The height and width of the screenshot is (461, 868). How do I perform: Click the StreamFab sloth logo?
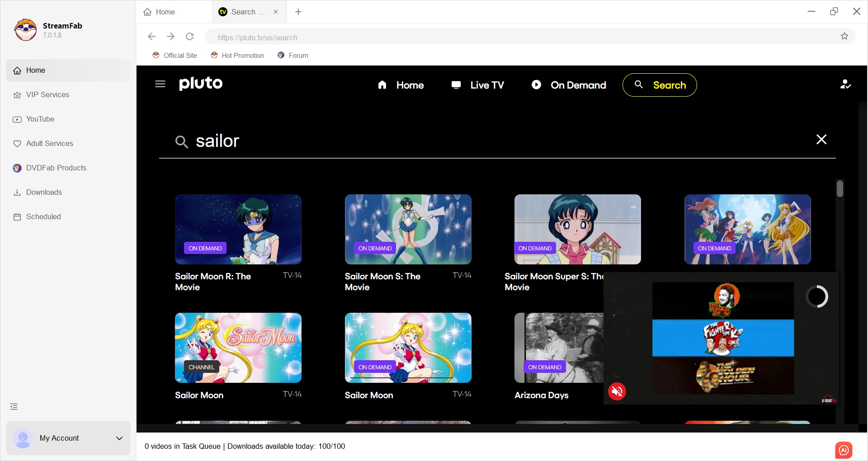[25, 30]
